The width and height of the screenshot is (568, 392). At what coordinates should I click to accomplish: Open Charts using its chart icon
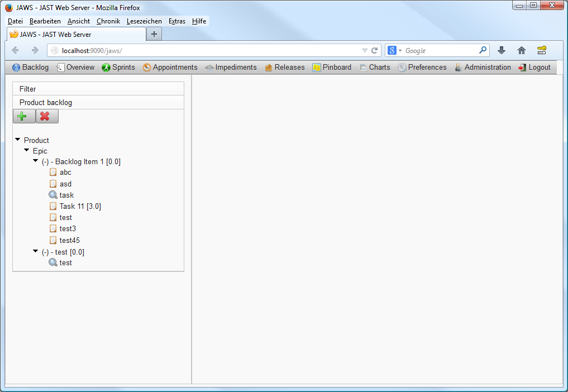coord(364,67)
